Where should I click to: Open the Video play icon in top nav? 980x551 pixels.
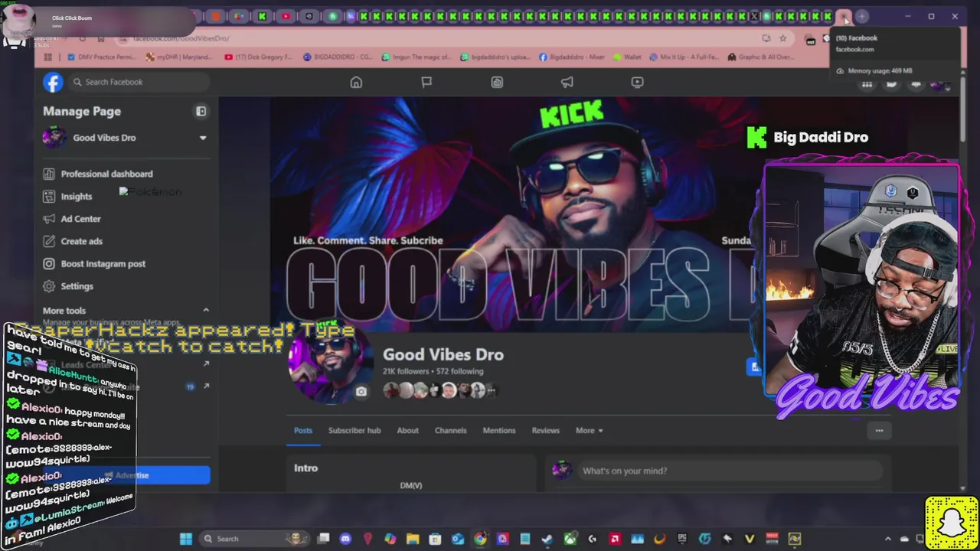pyautogui.click(x=638, y=82)
